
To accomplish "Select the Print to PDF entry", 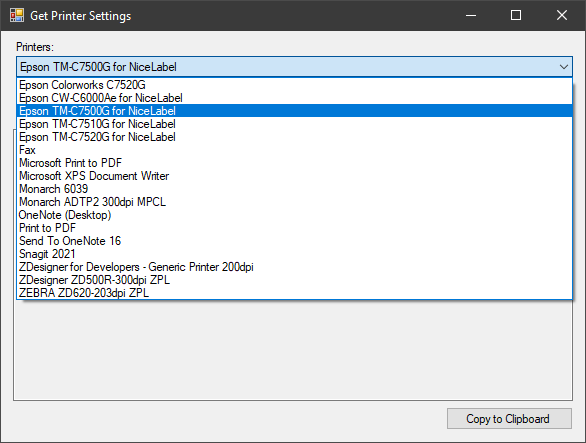I will [294, 228].
